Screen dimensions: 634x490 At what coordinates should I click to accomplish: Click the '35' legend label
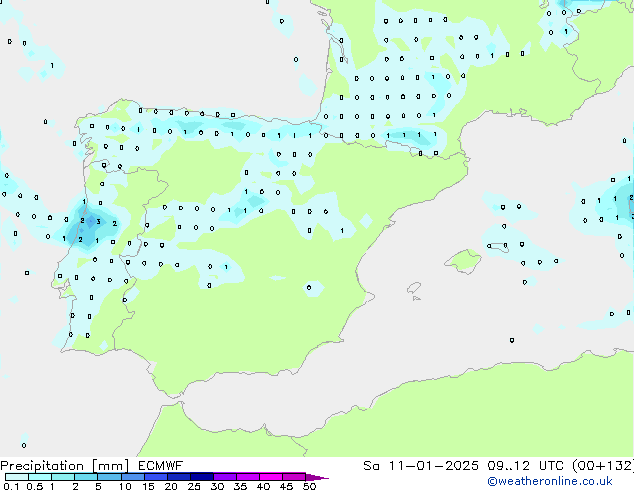tap(240, 486)
